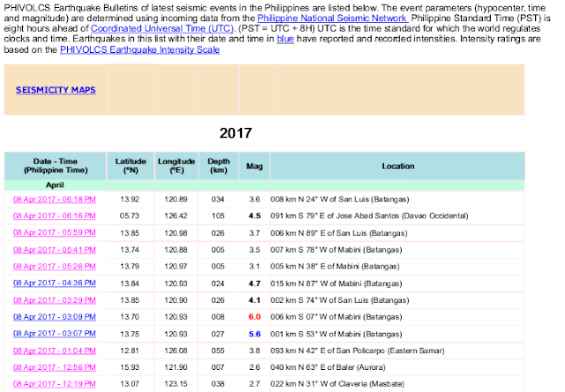Click the longitude value 123.15
The width and height of the screenshot is (565, 392).
tap(176, 384)
